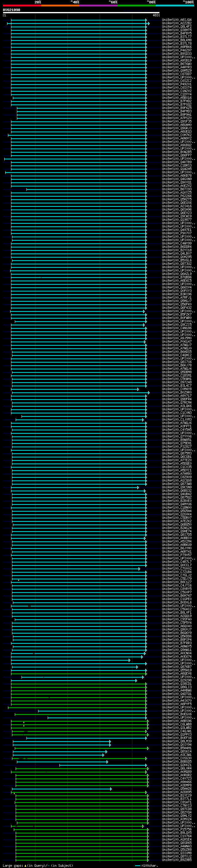The width and height of the screenshot is (197, 868).
Task: Select the UniRef100_B9SD33 label
Action: click(x=177, y=54)
